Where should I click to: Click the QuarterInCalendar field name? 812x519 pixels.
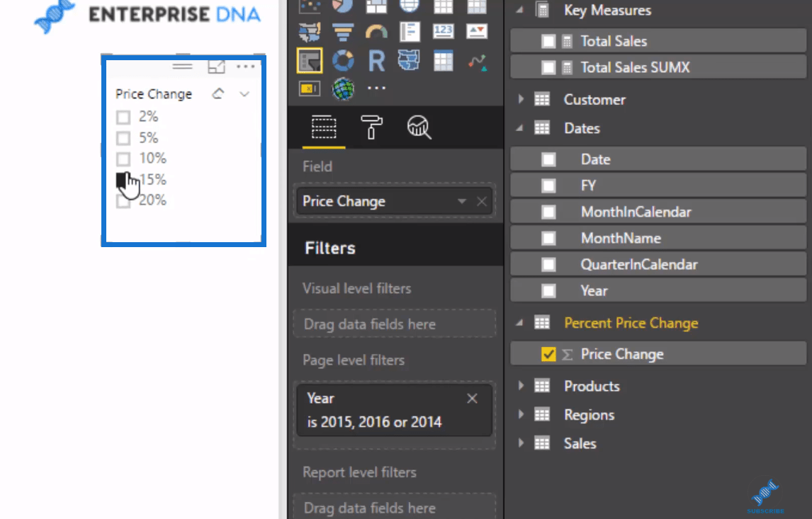click(639, 264)
